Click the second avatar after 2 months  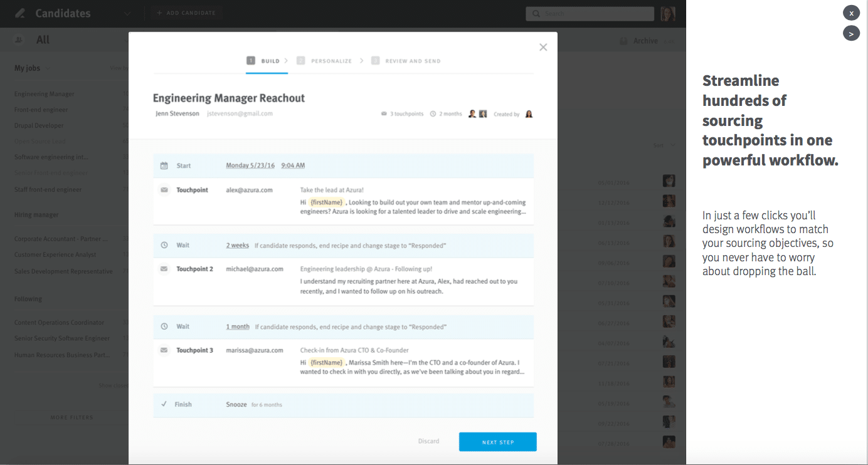(483, 114)
